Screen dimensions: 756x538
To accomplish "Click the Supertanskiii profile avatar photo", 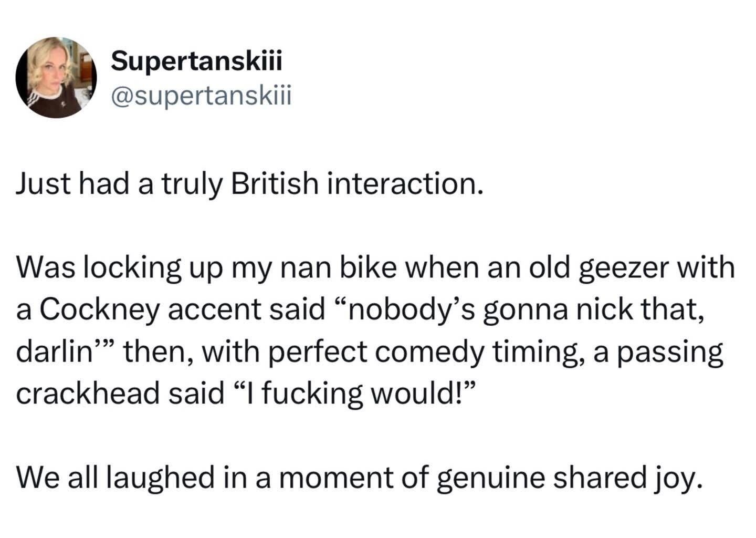I will 56,77.
